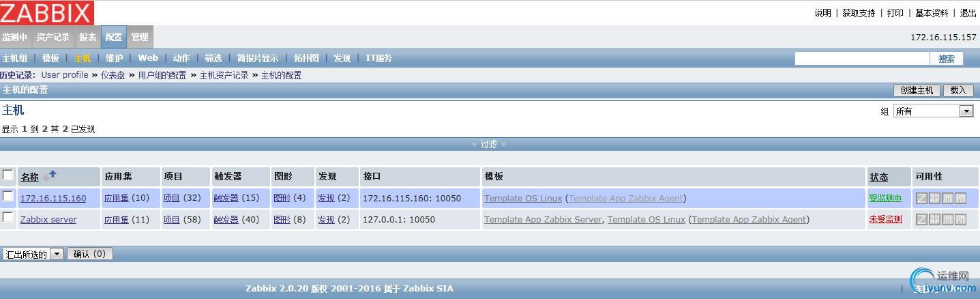This screenshot has width=980, height=299.
Task: Click the Zabbix agent availability icon for Zabbix server
Action: point(921,219)
